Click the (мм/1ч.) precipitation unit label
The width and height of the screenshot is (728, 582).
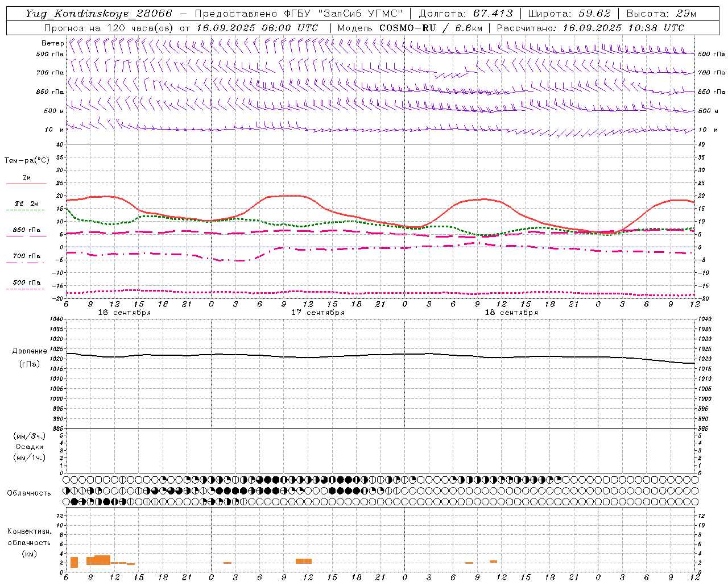(30, 458)
